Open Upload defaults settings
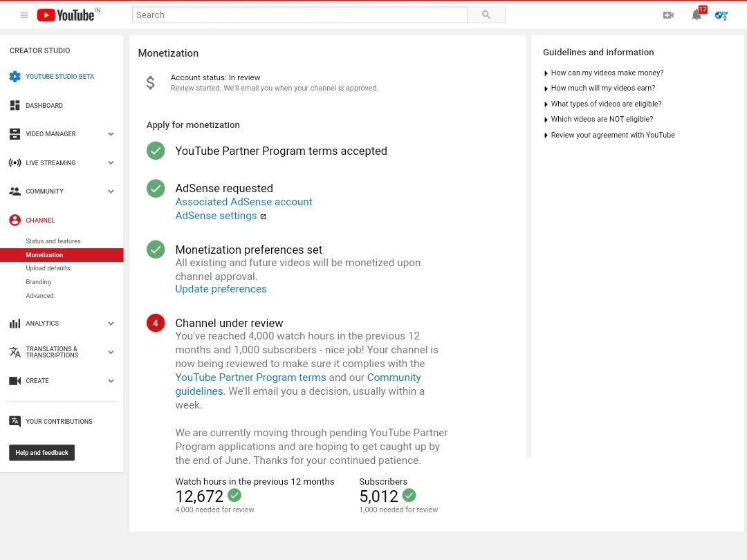Viewport: 747px width, 560px height. (x=48, y=268)
